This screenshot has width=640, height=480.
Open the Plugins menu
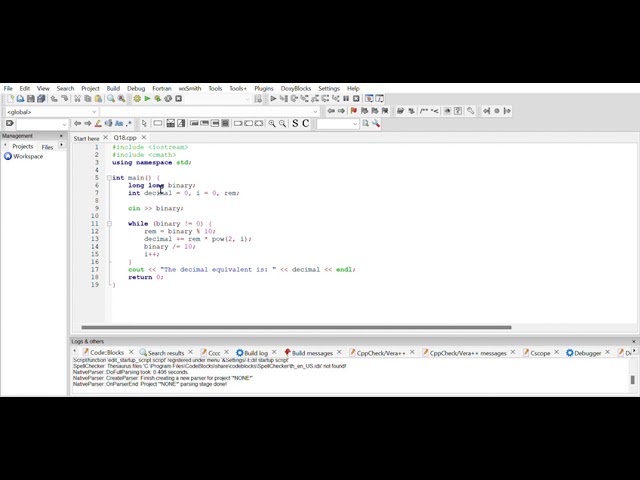tap(264, 88)
